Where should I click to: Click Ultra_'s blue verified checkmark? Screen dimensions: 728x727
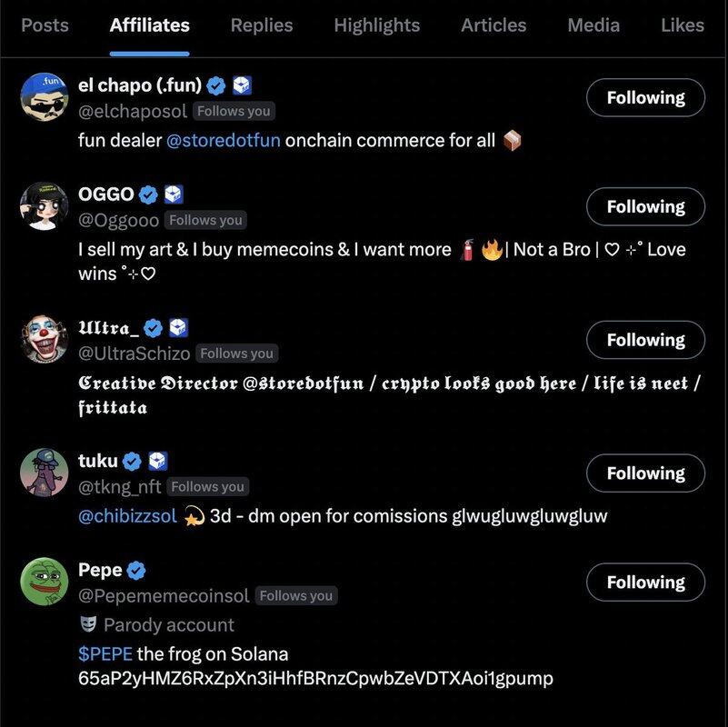tap(154, 328)
